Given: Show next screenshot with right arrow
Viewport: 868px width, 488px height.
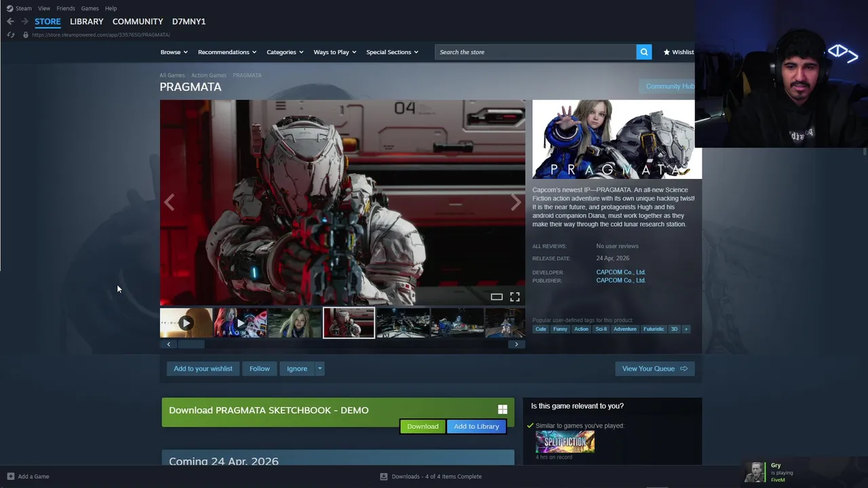Looking at the screenshot, I should 516,203.
